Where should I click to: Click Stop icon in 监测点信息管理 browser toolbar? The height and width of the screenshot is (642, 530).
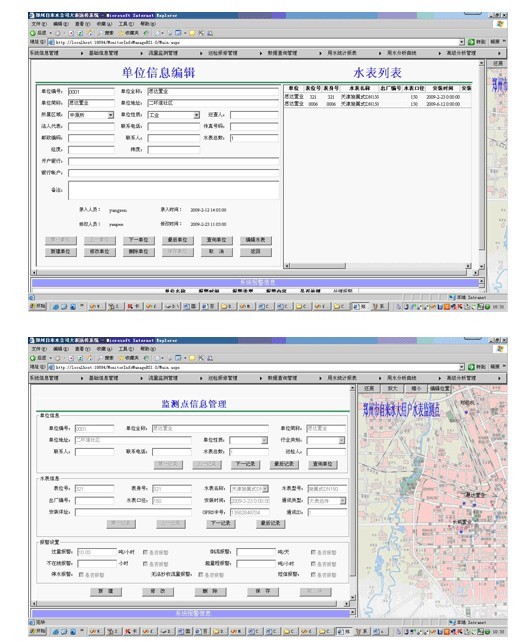click(71, 358)
